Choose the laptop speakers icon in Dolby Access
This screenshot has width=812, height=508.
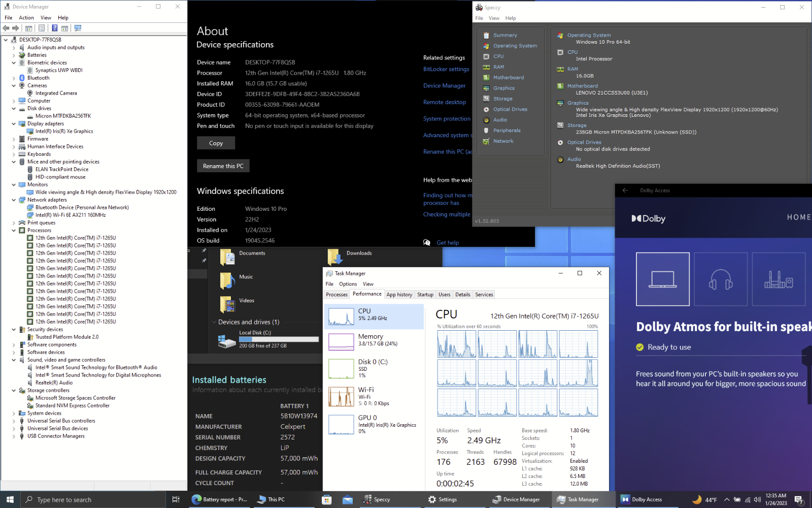[x=663, y=279]
